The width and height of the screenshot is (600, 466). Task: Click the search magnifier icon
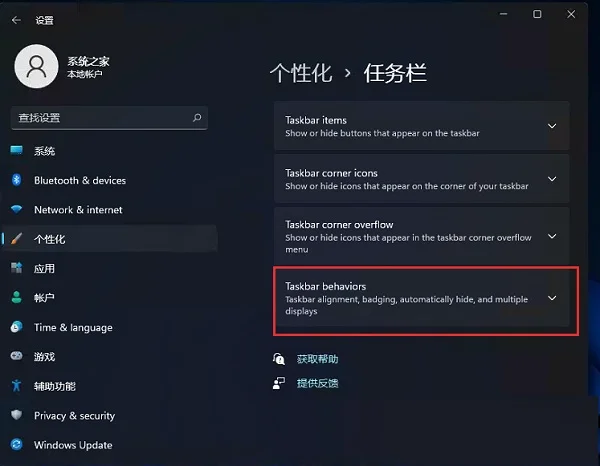(x=197, y=117)
